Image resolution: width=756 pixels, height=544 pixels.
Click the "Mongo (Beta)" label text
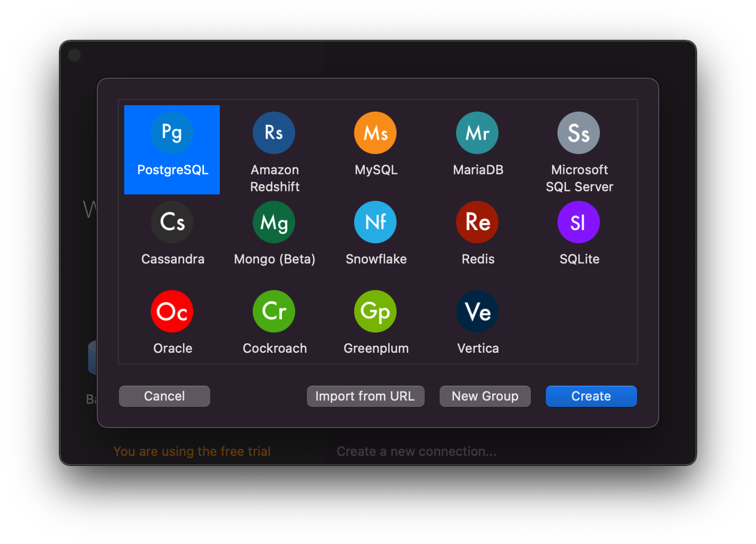tap(274, 259)
